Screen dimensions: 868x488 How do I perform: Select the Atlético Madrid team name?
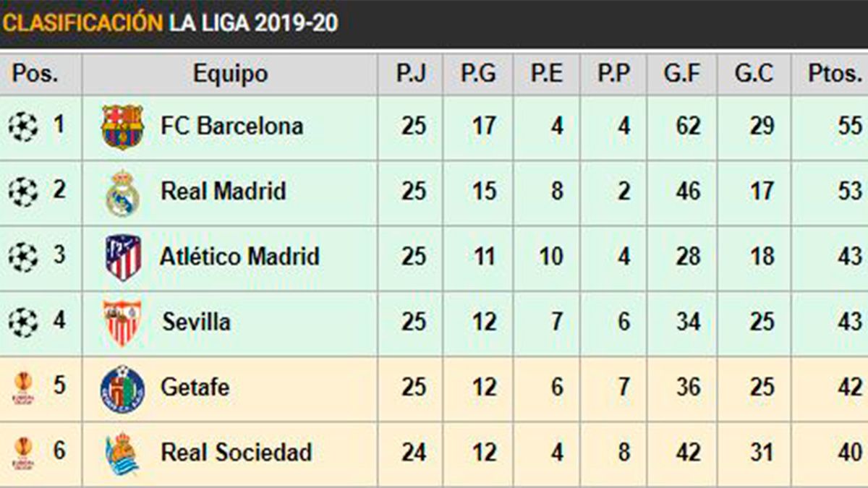(x=239, y=257)
